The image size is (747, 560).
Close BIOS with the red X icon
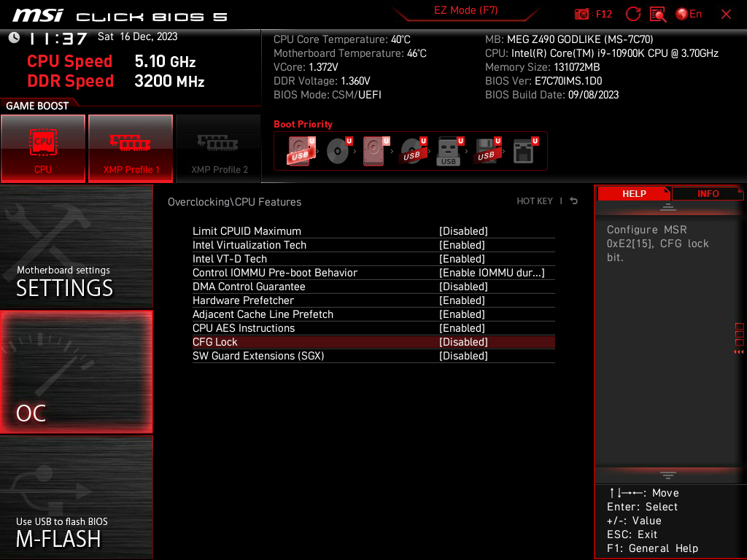pos(726,15)
